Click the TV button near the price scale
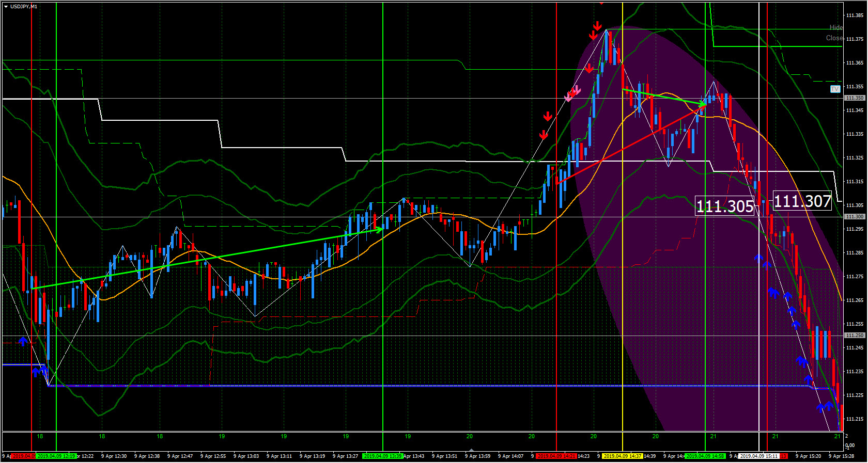Screen dimensions: 868x463 tap(835, 89)
